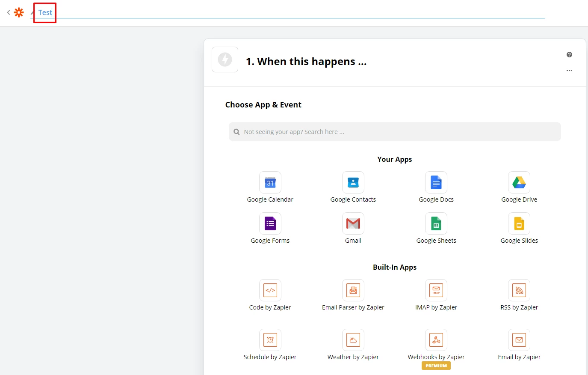Click the 'Gmail' text label
The height and width of the screenshot is (375, 588).
coord(353,241)
